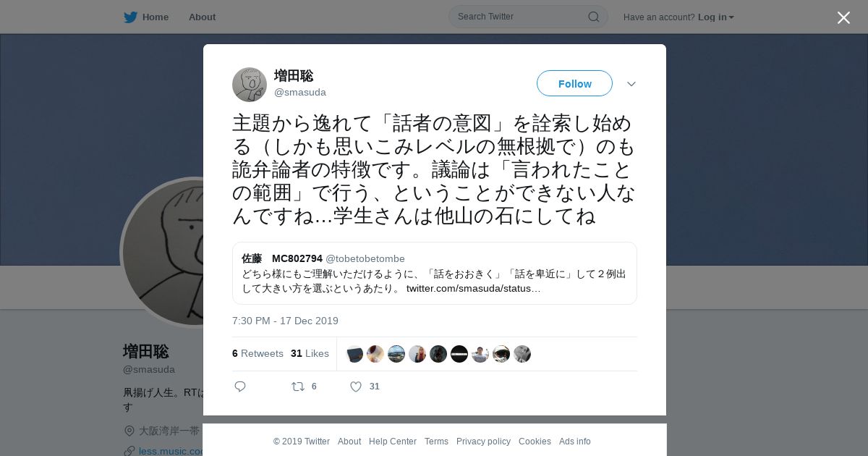868x456 pixels.
Task: Go to the Home tab
Action: (146, 17)
